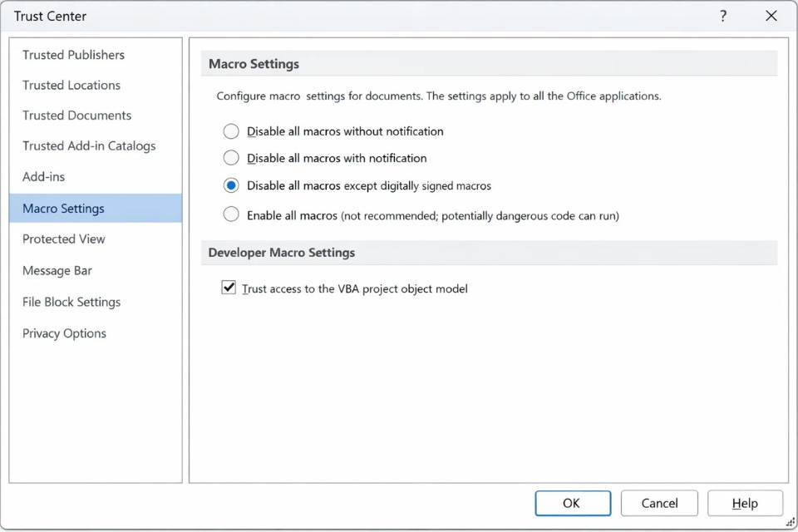Click the Cancel button
Screen dimensions: 798x532
click(659, 503)
